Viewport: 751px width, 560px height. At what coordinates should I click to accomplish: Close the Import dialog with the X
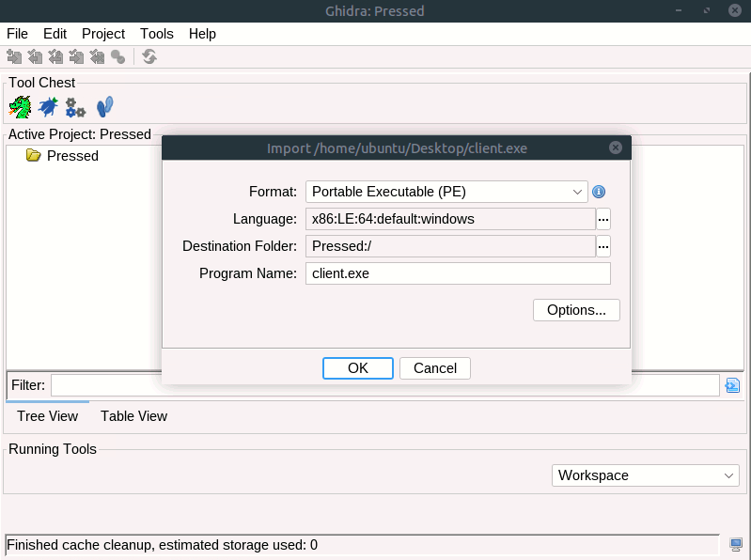tap(615, 148)
